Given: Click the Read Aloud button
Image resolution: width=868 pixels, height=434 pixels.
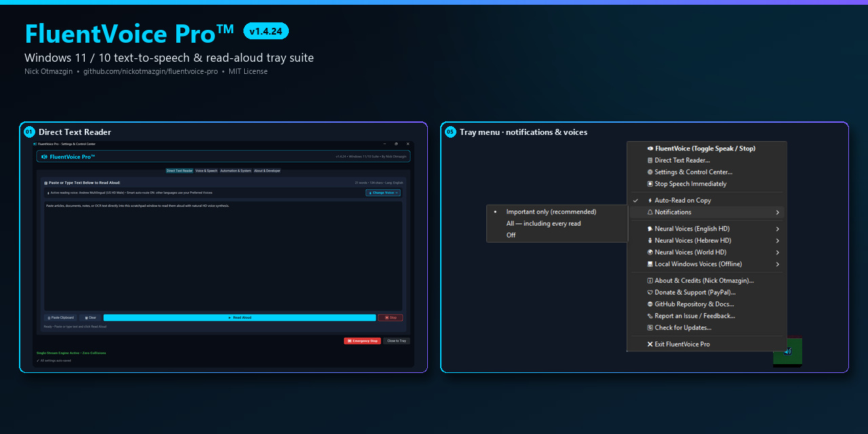Looking at the screenshot, I should tap(239, 317).
